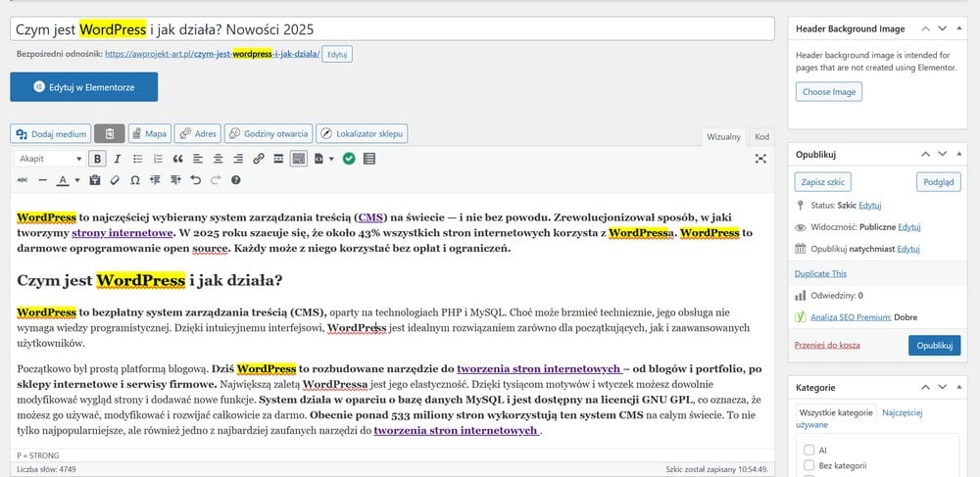Toggle bold formatting in the editor toolbar

pos(97,159)
